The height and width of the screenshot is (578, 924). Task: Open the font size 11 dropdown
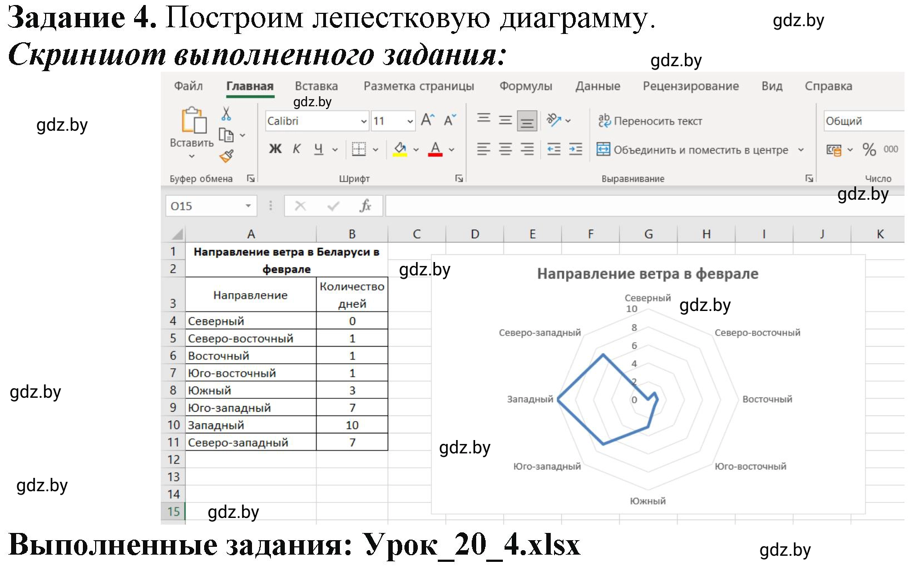[x=410, y=121]
